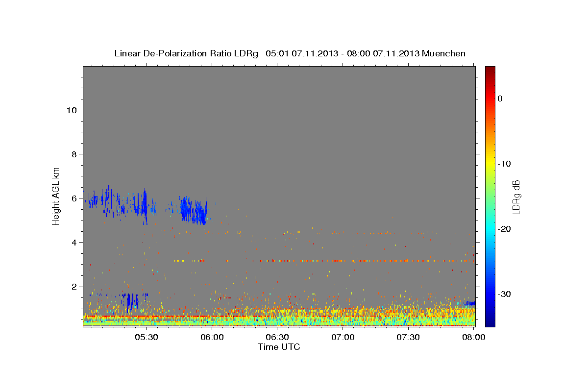588x392 pixels.
Task: Click the 'LDRg dB' colorbar label
Action: 515,196
